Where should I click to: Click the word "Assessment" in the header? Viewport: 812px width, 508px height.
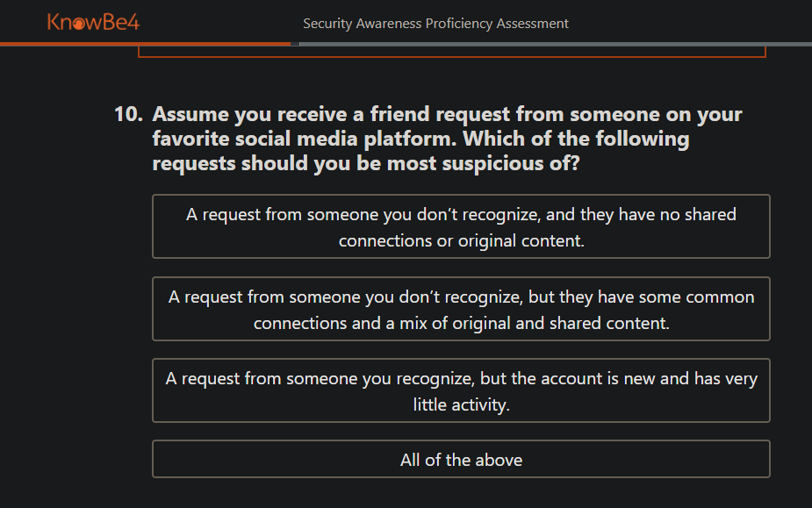tap(532, 24)
